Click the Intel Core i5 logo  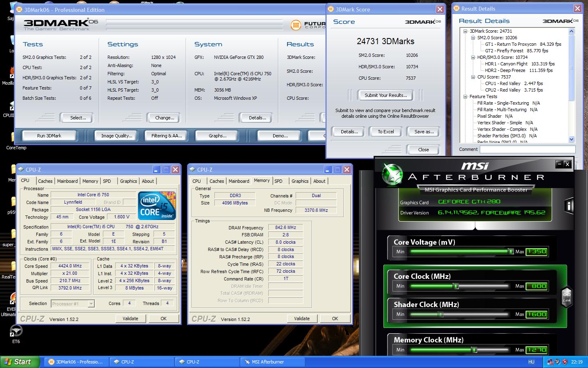157,205
